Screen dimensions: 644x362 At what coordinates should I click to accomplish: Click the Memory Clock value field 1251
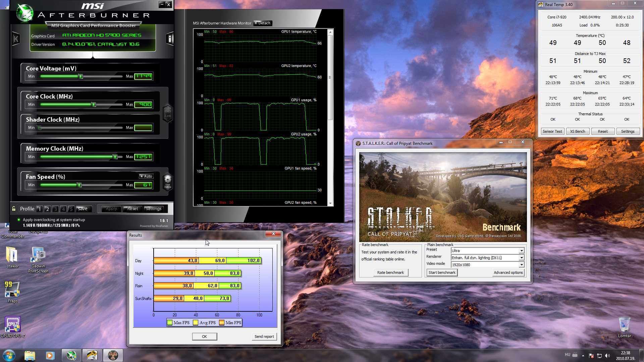coord(144,157)
